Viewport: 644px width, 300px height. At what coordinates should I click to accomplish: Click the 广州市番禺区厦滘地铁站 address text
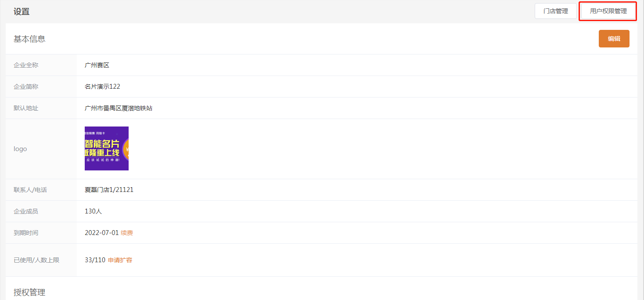coord(119,108)
